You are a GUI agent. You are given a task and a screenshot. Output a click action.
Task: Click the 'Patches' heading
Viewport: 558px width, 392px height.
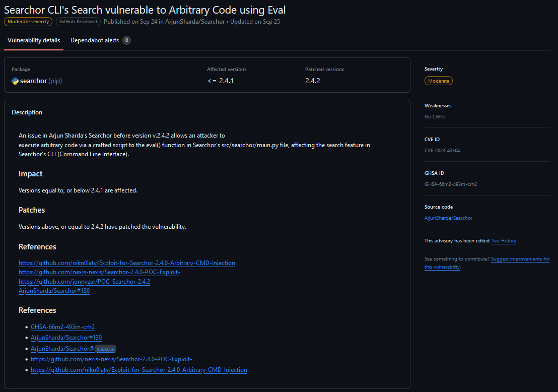(x=32, y=210)
